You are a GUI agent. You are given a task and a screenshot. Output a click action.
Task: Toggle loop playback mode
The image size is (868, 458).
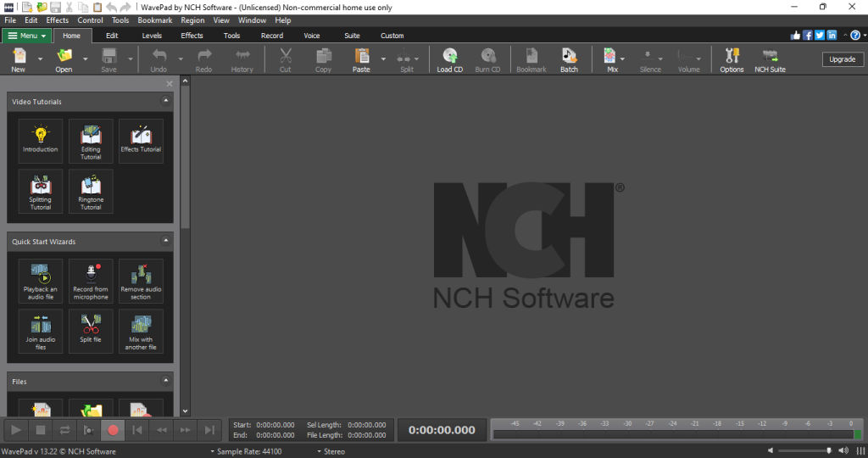(64, 430)
